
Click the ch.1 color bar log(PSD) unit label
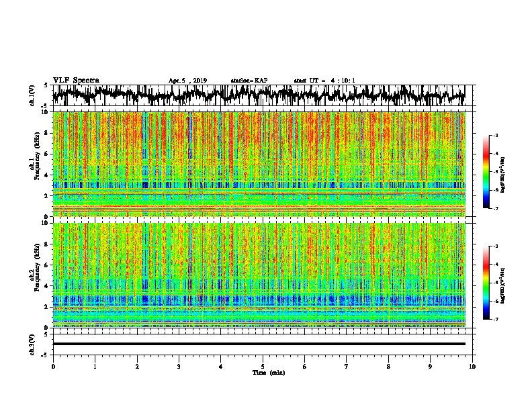coord(502,175)
